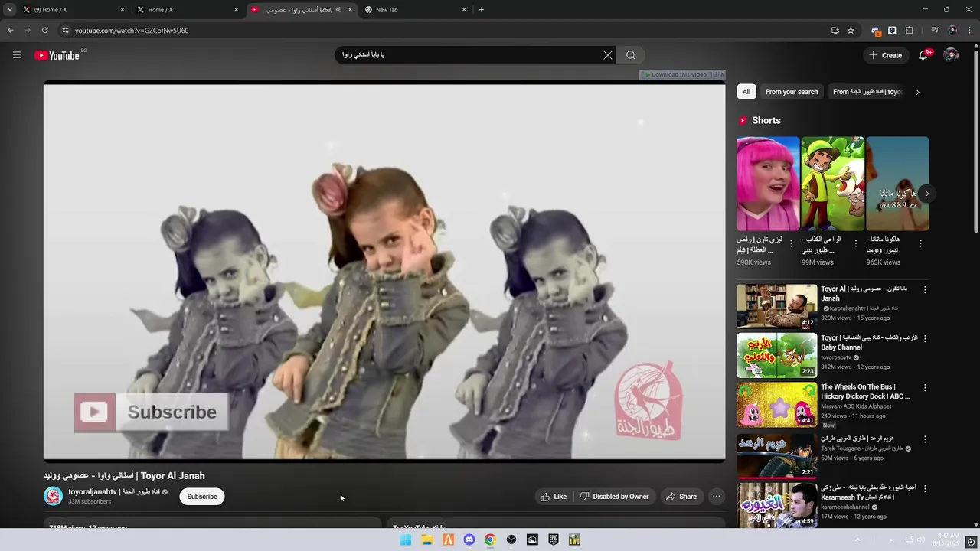The width and height of the screenshot is (980, 551).
Task: Click the toyoraljanahtv channel avatar
Action: pos(53,496)
